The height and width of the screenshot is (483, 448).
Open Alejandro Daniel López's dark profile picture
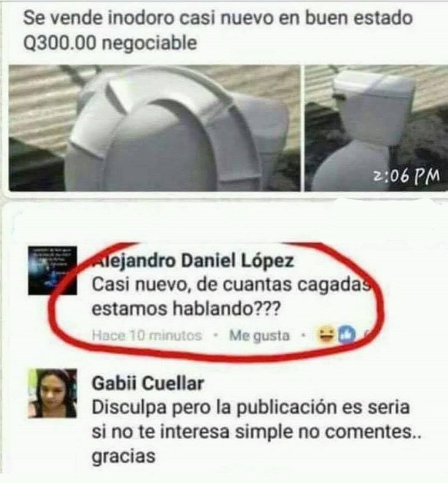52,271
